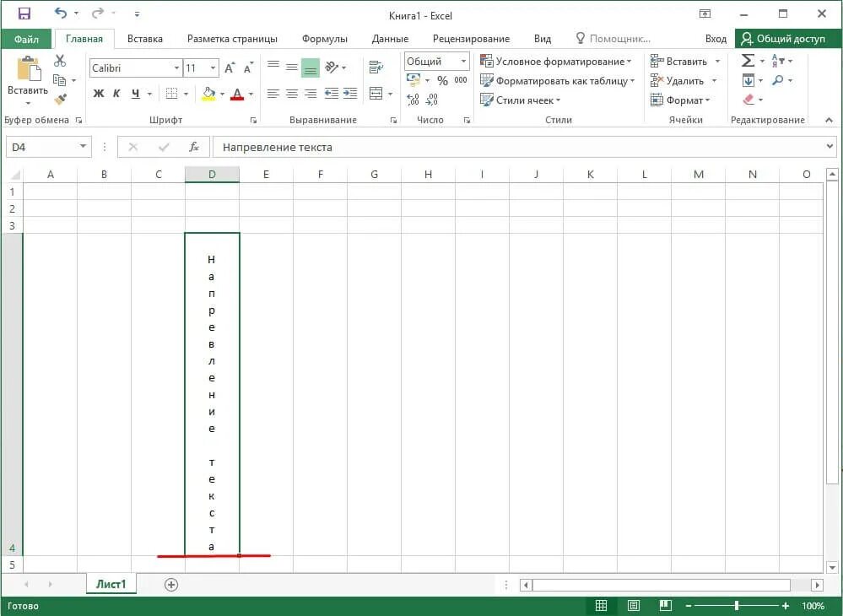Open the Общий number format dropdown
Viewport: 843px width, 616px height.
[x=463, y=62]
